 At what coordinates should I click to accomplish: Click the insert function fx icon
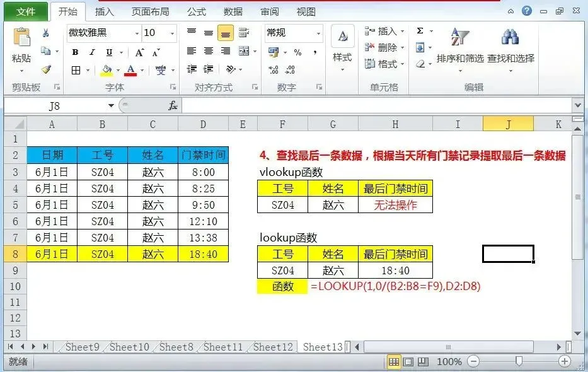[x=173, y=106]
